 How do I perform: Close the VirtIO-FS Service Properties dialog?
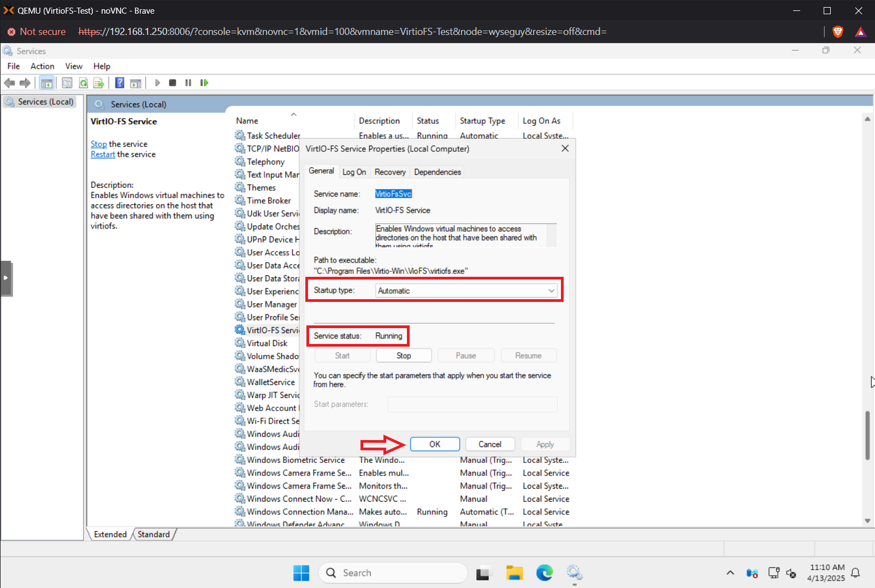565,149
